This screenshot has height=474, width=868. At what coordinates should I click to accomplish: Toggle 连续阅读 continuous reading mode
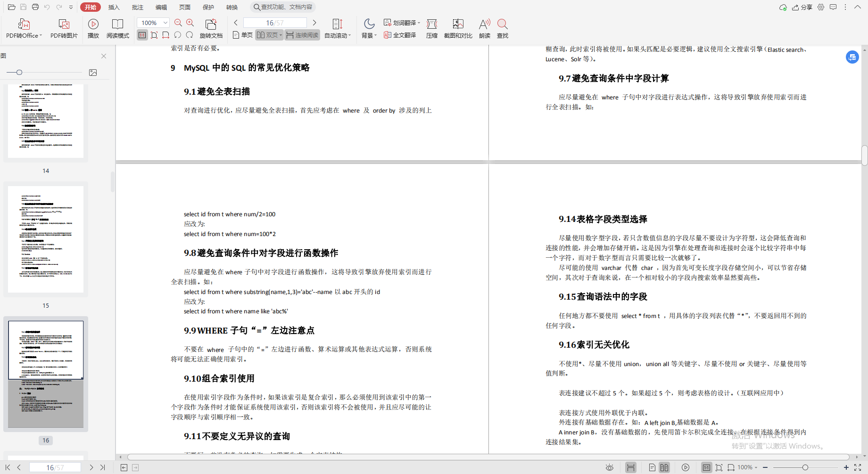(x=302, y=35)
